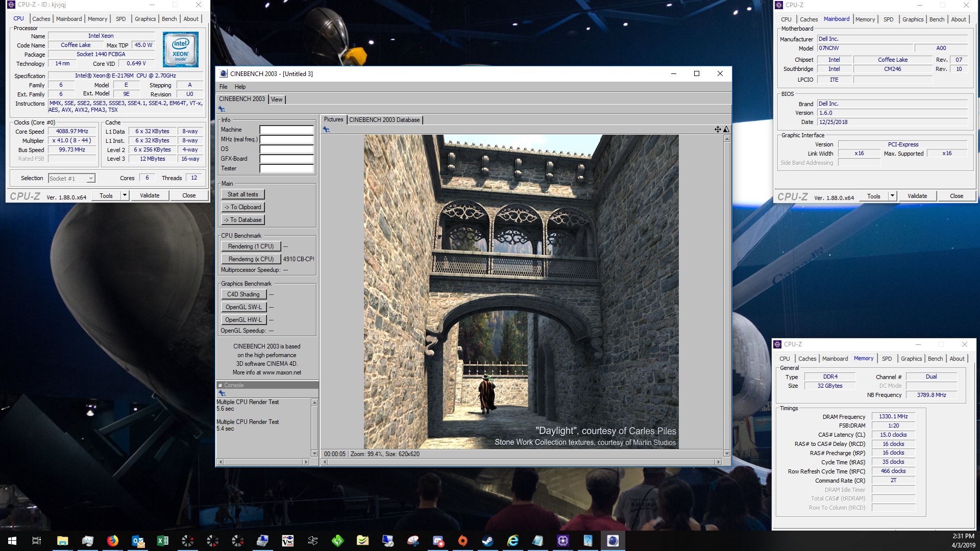Click the CINEBENCH 2003 window title icon
Screen dimensions: 980x551
pos(223,73)
